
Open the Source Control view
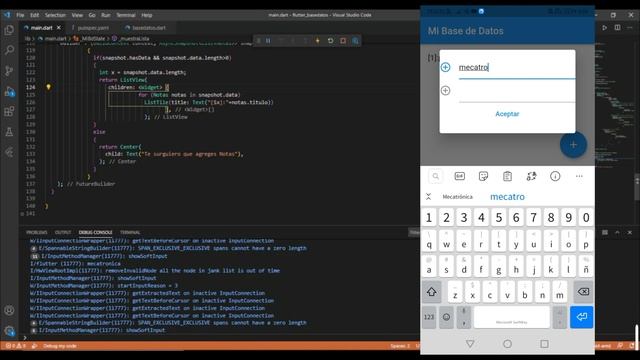(9, 71)
